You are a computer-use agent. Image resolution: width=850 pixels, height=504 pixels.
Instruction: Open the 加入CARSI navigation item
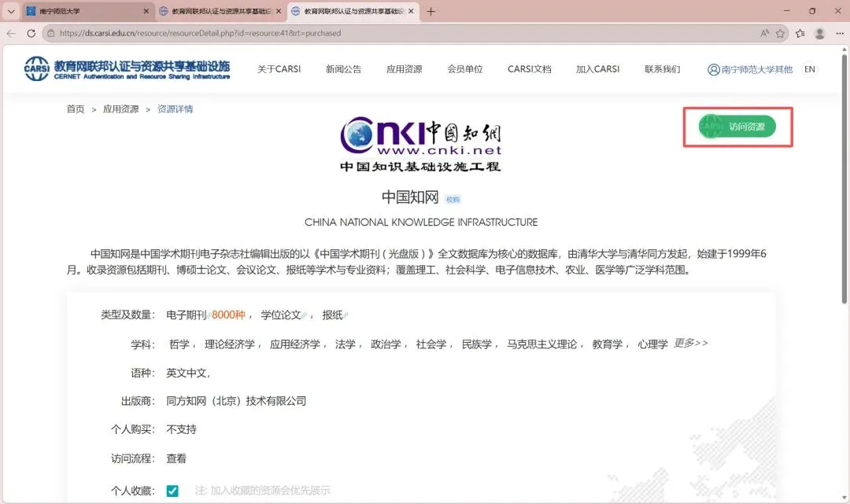point(597,69)
